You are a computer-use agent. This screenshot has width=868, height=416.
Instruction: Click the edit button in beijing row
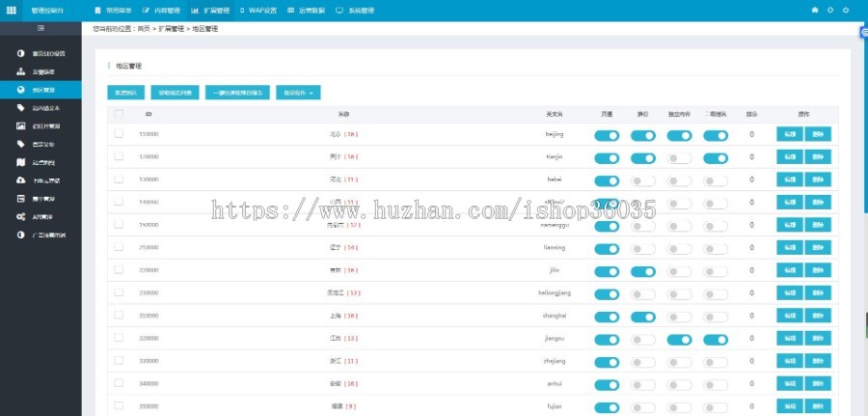tap(790, 134)
